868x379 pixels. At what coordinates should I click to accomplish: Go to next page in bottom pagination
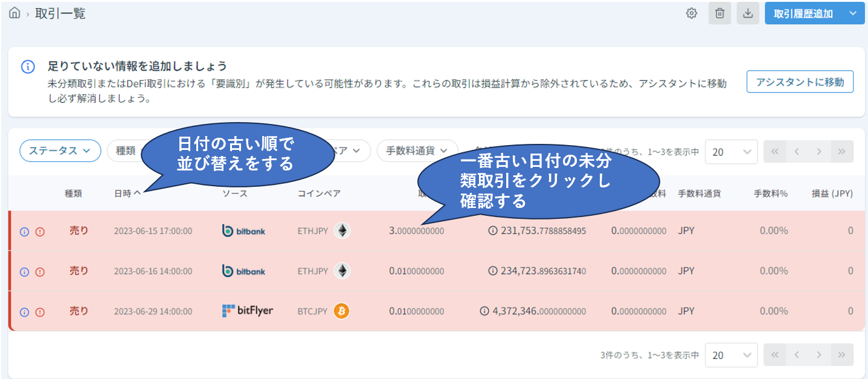(819, 355)
